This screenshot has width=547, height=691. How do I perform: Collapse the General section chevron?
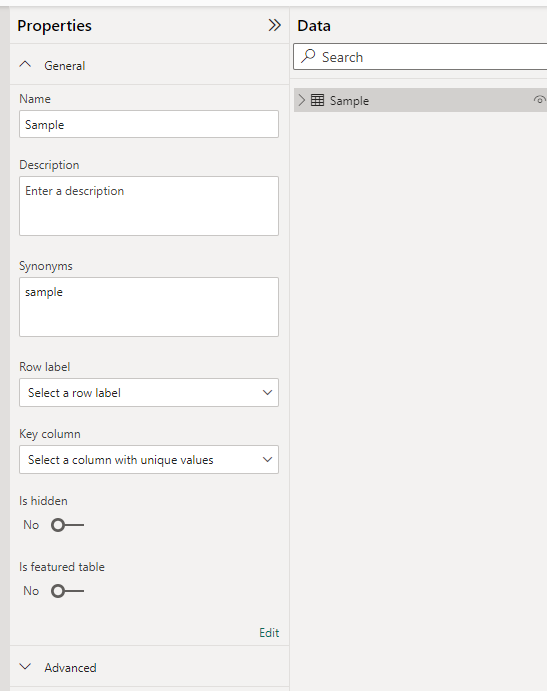(x=26, y=65)
